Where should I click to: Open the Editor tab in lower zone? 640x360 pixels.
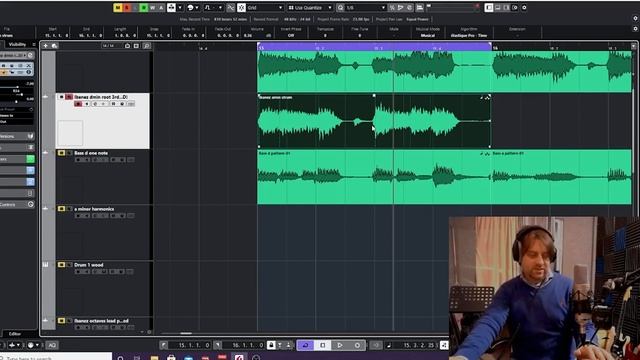click(15, 334)
